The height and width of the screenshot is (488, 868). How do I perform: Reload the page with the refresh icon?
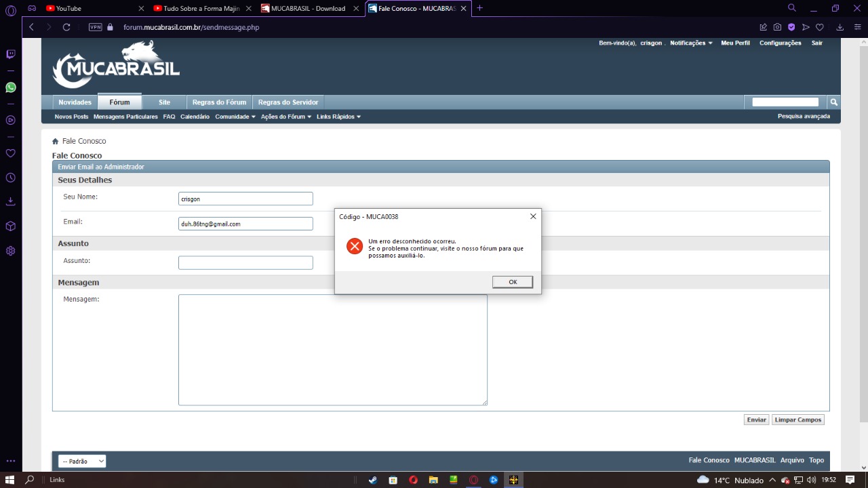66,27
